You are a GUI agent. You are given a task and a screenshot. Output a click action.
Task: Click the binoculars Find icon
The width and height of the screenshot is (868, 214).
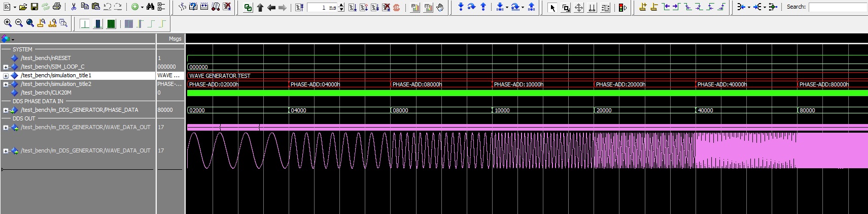tap(150, 7)
